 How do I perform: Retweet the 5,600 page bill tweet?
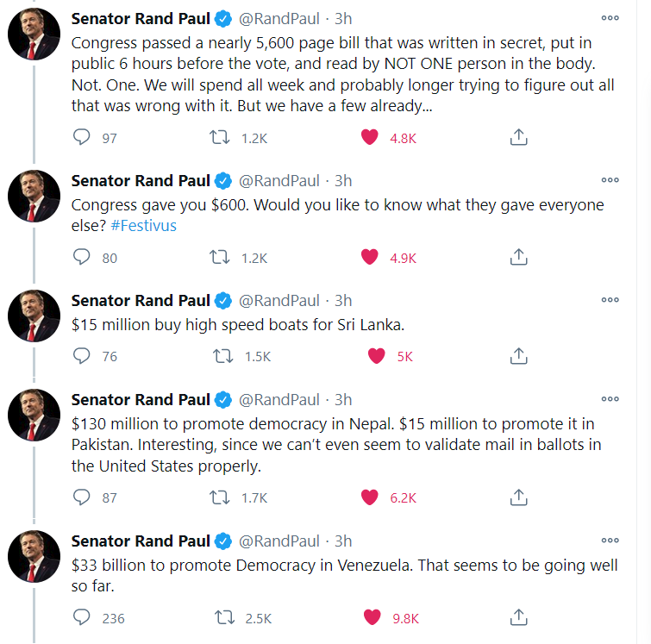tap(219, 137)
